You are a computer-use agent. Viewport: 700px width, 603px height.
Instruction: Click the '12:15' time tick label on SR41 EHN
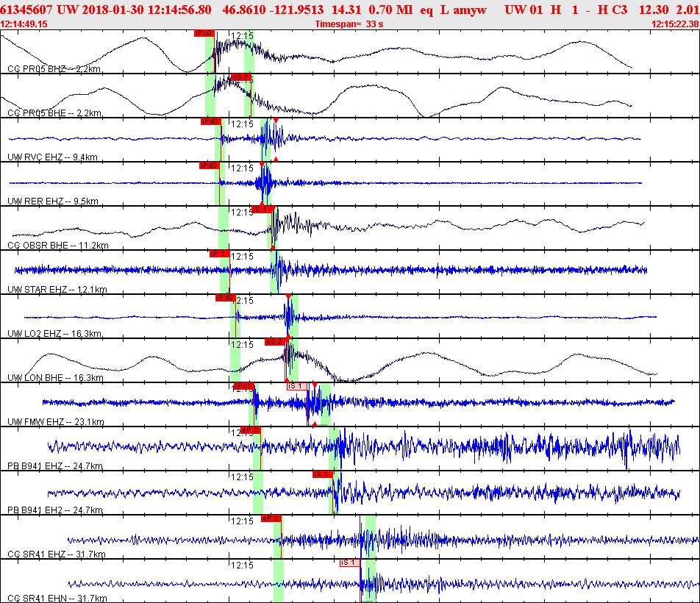tap(242, 565)
